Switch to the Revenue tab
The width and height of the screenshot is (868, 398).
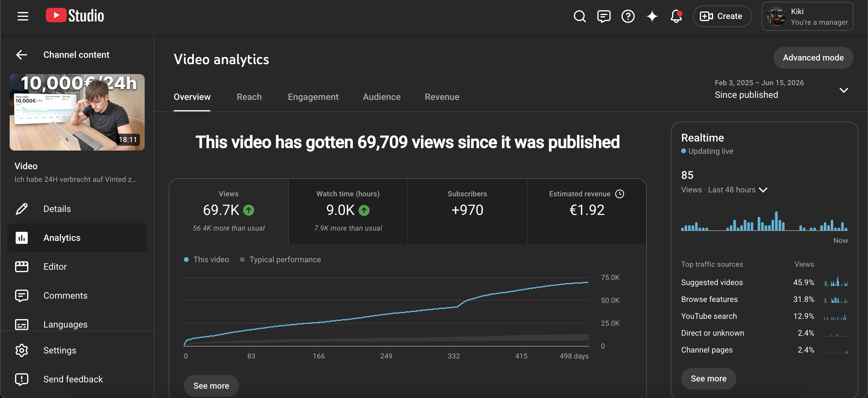[442, 97]
